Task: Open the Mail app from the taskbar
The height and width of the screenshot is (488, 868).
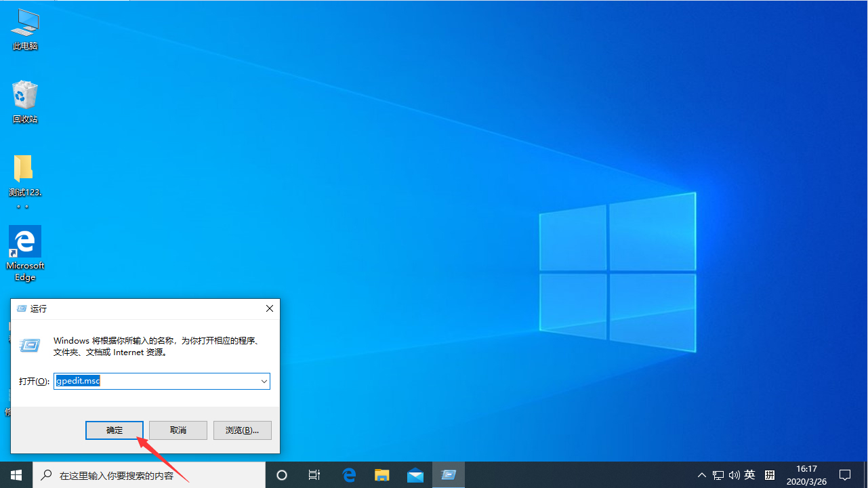Action: tap(415, 474)
